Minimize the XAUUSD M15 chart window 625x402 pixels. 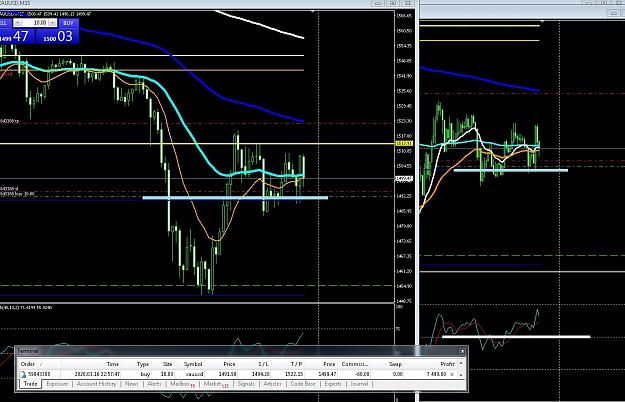click(377, 3)
